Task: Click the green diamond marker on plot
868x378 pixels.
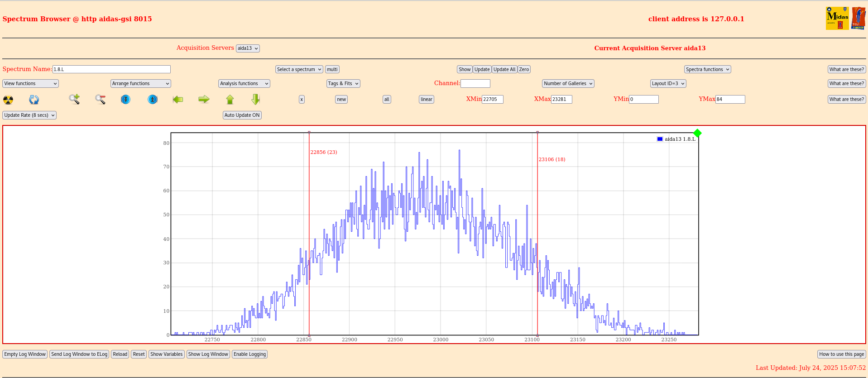Action: [x=697, y=133]
